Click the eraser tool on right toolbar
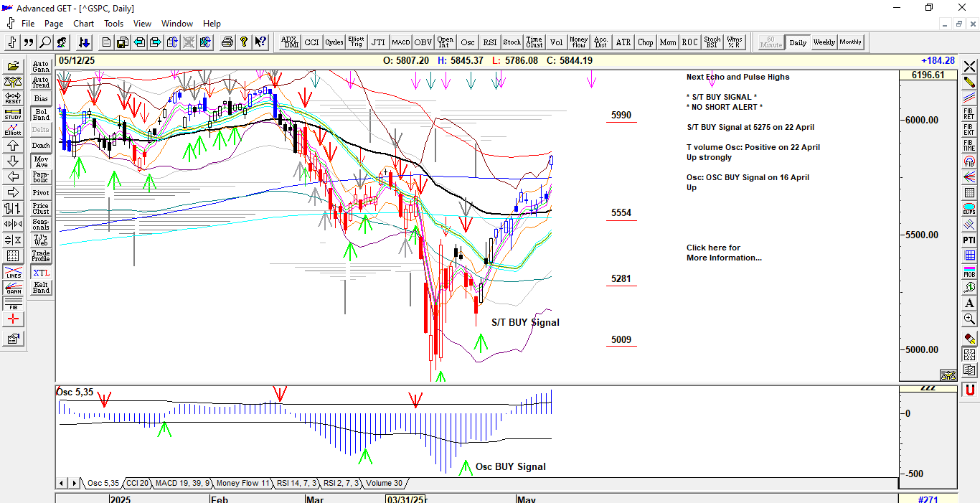This screenshot has width=980, height=503. coord(969,338)
